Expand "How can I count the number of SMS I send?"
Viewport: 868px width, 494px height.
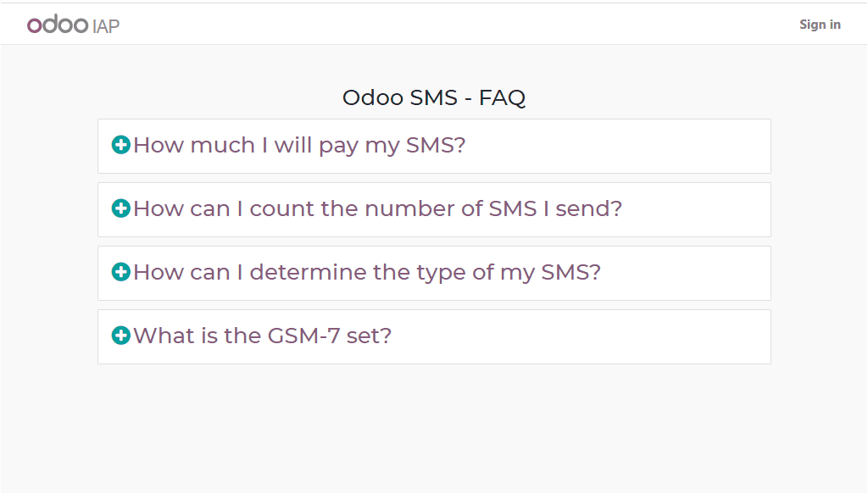click(x=377, y=209)
